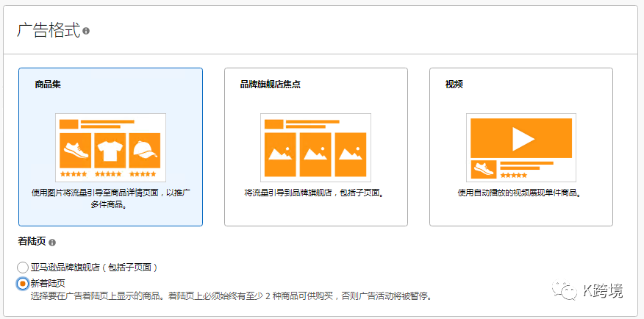
Task: Pick the 视频 ad format card
Action: (521, 147)
